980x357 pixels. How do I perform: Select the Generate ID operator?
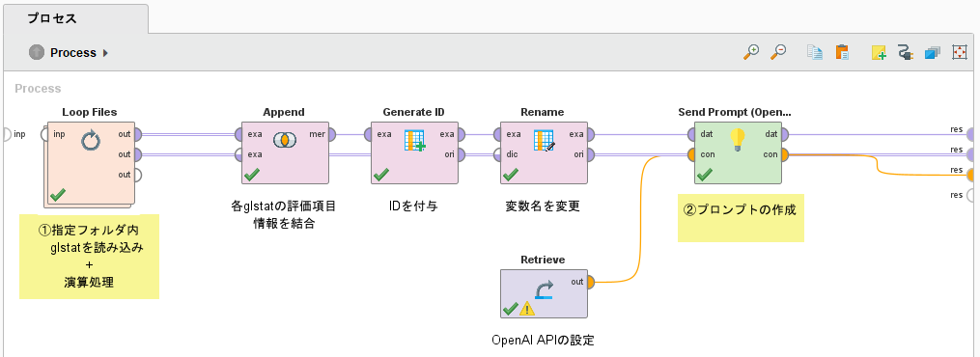click(414, 153)
